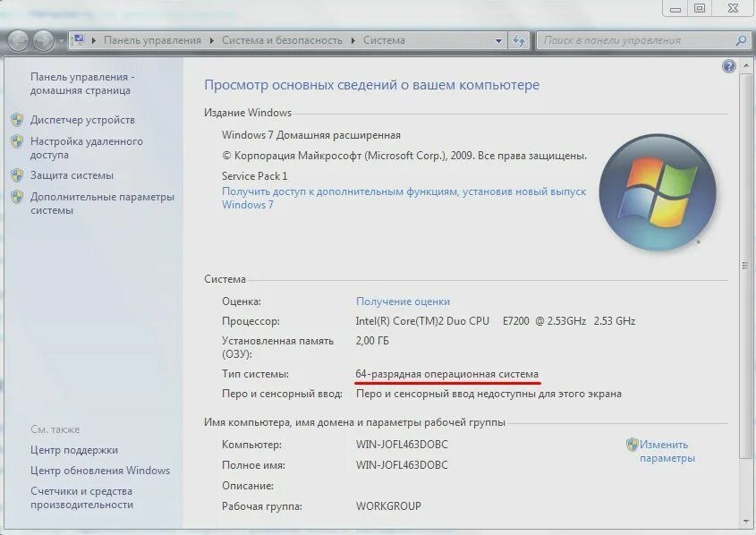Select the computer name after Компьютер:

click(402, 445)
